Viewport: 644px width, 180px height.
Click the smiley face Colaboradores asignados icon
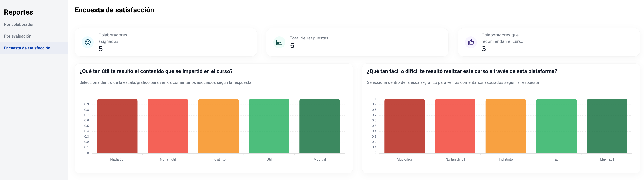(88, 42)
